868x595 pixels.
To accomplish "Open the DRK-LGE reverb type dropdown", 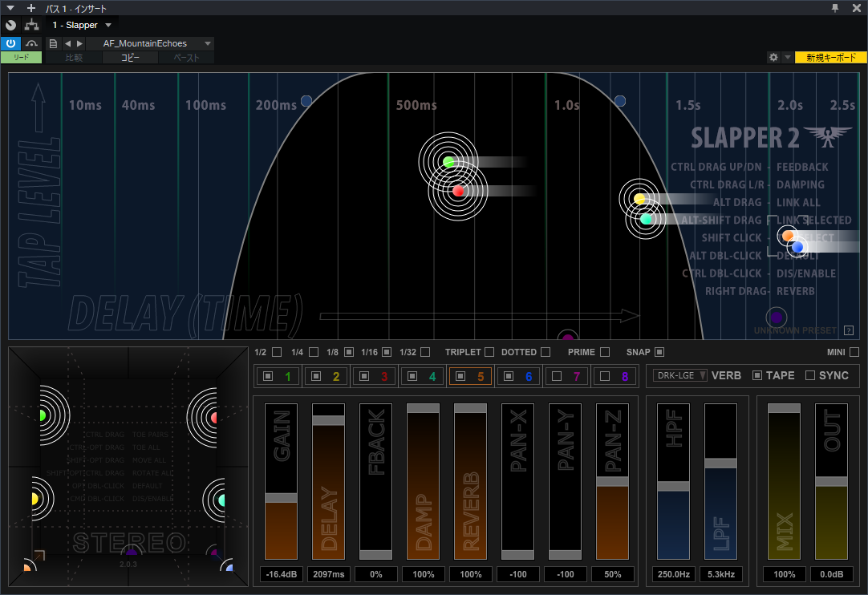I will point(679,375).
